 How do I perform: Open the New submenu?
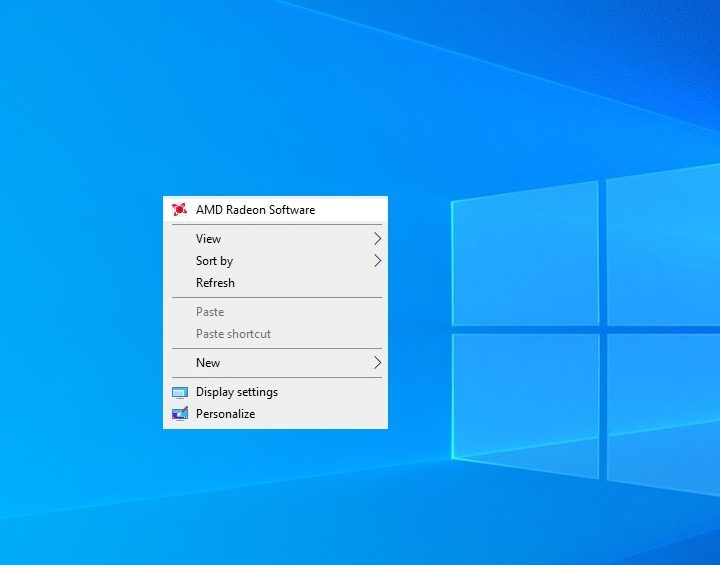tap(275, 363)
